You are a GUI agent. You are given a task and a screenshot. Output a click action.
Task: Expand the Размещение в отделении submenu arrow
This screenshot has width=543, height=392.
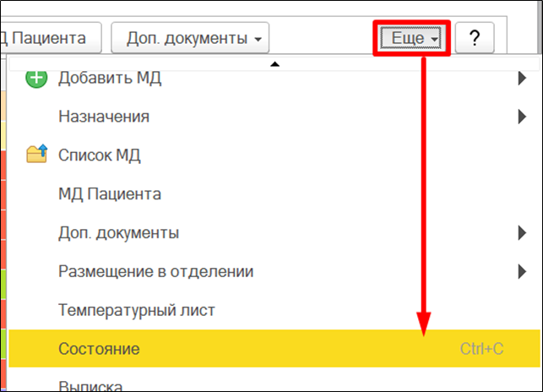tap(521, 271)
